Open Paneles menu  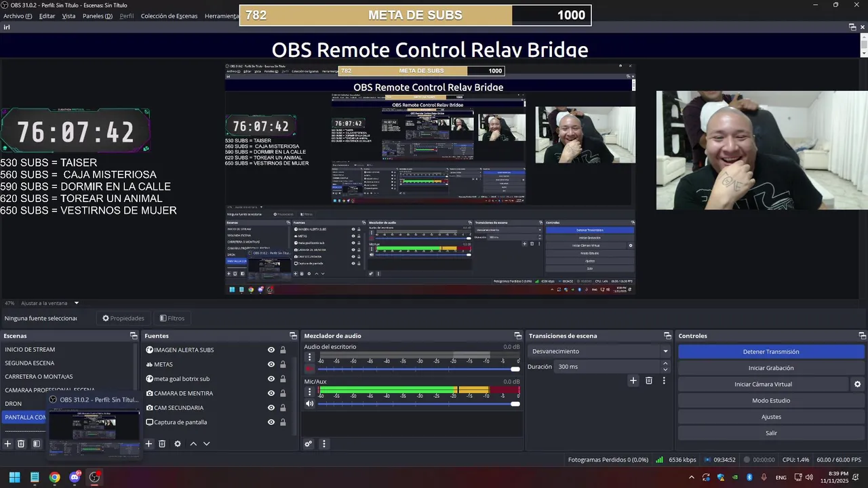tap(98, 16)
